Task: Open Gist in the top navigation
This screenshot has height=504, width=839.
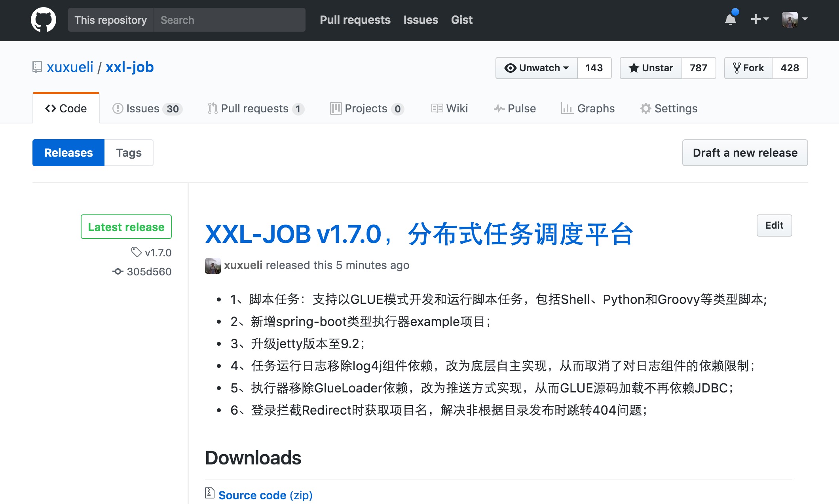Action: coord(462,20)
